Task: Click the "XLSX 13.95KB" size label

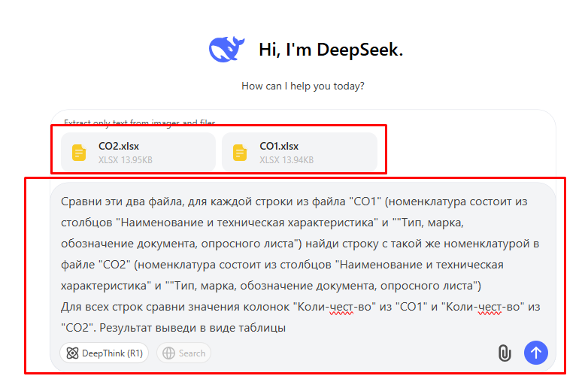Action: (126, 160)
